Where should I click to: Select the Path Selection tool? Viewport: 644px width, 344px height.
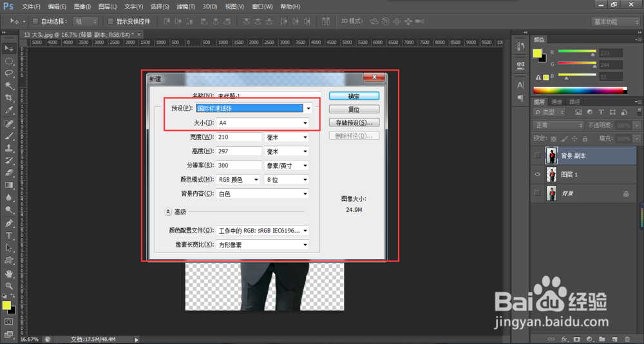[8, 248]
